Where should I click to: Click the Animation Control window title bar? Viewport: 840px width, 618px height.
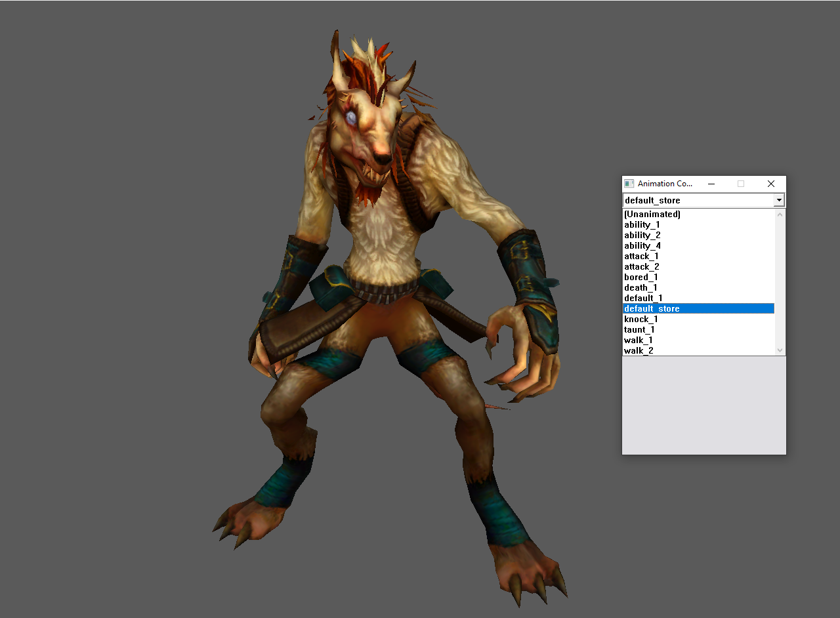tap(703, 184)
